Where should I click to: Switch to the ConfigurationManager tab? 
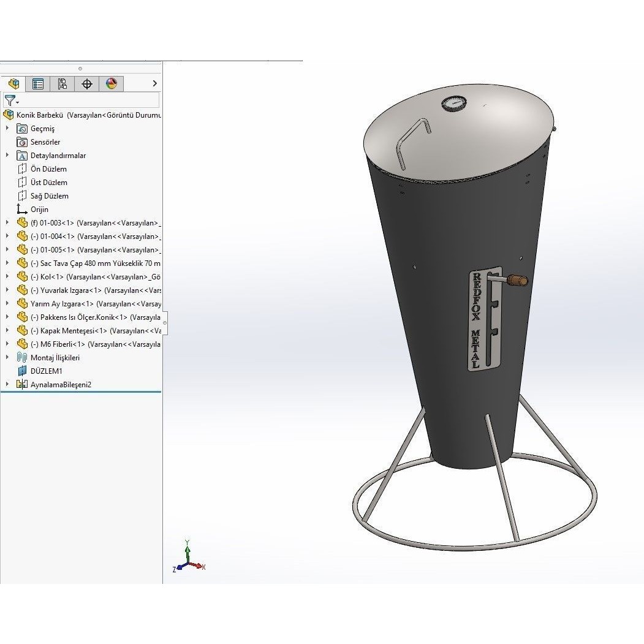coord(62,84)
